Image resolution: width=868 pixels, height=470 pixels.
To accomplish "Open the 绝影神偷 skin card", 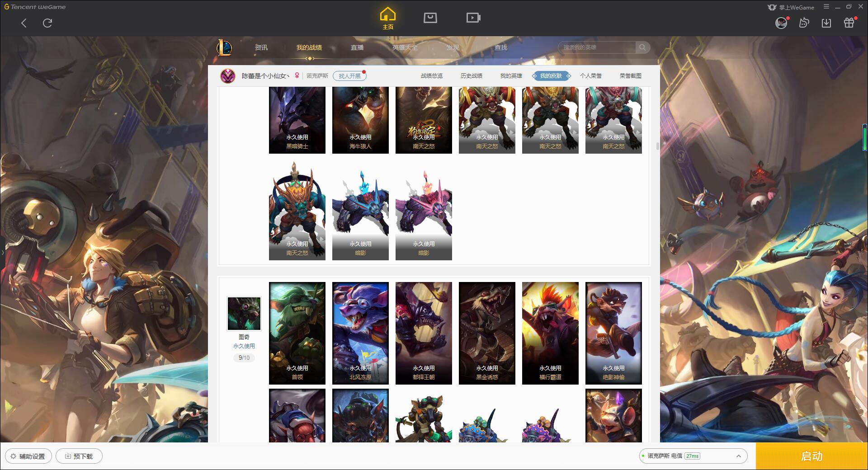I will pyautogui.click(x=613, y=334).
